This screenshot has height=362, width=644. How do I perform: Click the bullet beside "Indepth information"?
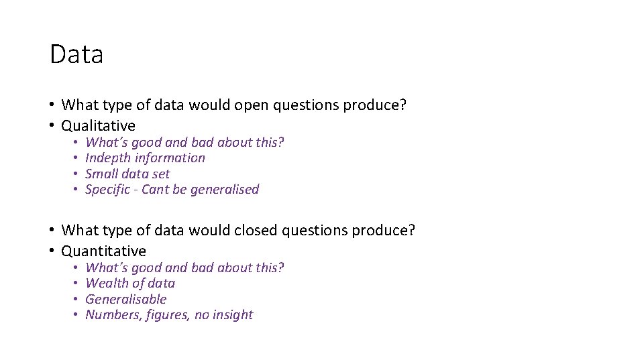coord(77,159)
